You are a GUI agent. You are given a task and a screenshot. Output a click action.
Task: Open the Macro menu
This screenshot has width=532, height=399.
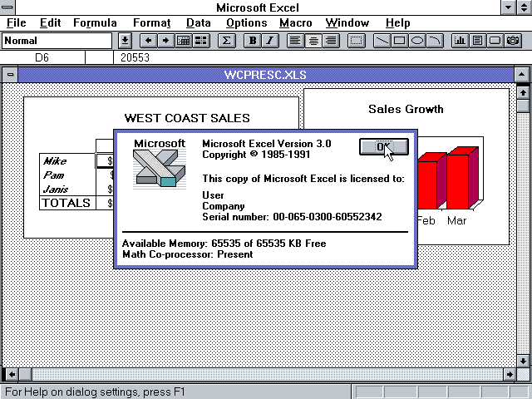pos(296,22)
